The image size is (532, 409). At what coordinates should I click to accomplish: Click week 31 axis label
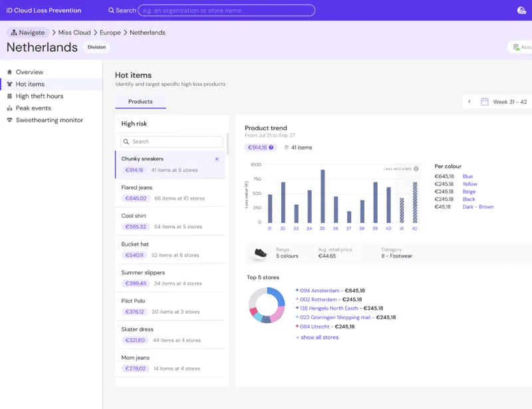(x=270, y=228)
